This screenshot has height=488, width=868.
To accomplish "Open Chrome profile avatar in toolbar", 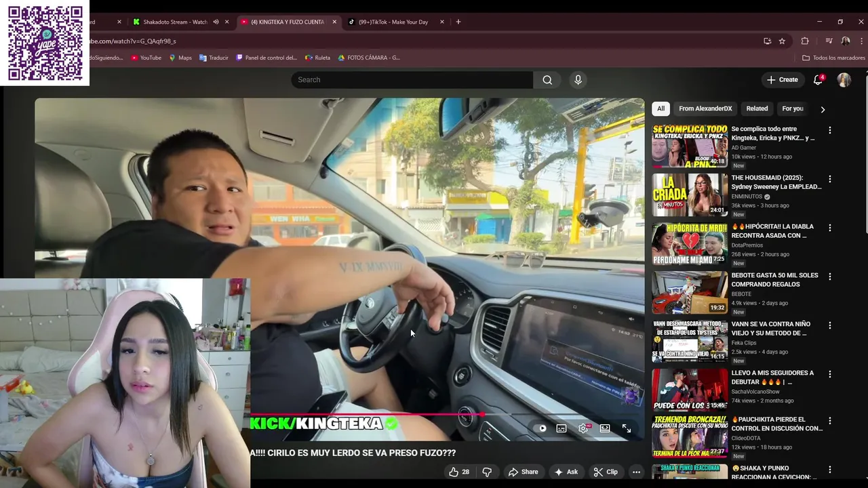I will pyautogui.click(x=845, y=41).
